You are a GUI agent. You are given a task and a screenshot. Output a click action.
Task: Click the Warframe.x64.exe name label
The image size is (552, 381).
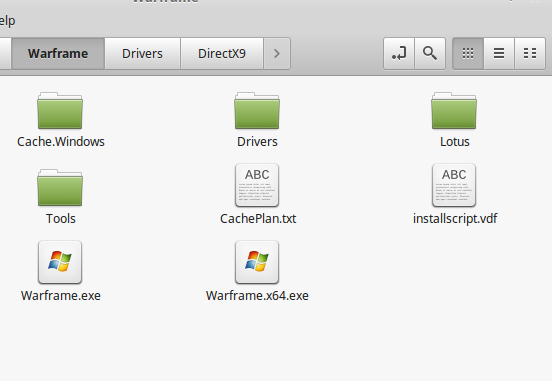(x=257, y=296)
